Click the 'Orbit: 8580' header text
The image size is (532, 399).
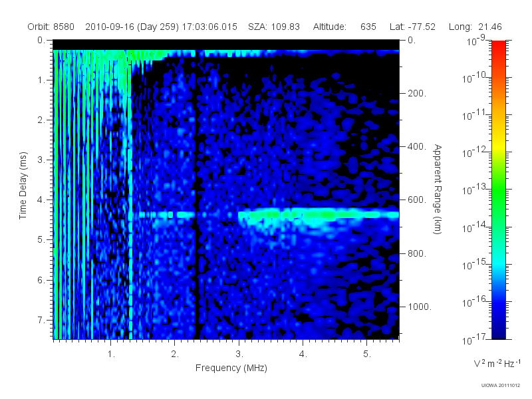(51, 27)
